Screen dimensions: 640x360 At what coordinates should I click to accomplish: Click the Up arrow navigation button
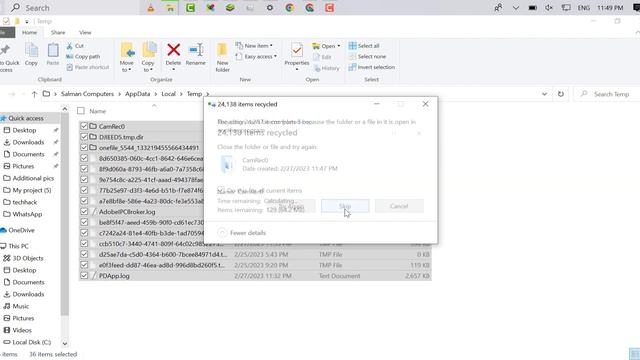pos(34,94)
